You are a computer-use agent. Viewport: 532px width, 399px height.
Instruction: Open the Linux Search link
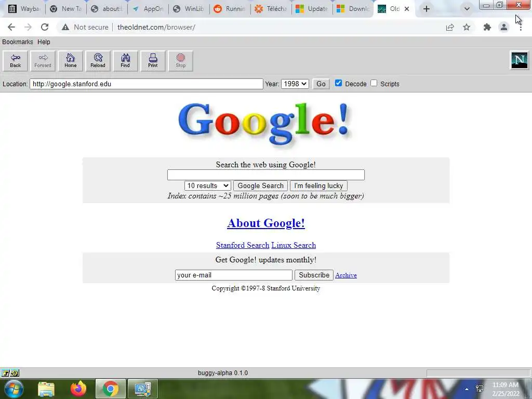point(294,245)
